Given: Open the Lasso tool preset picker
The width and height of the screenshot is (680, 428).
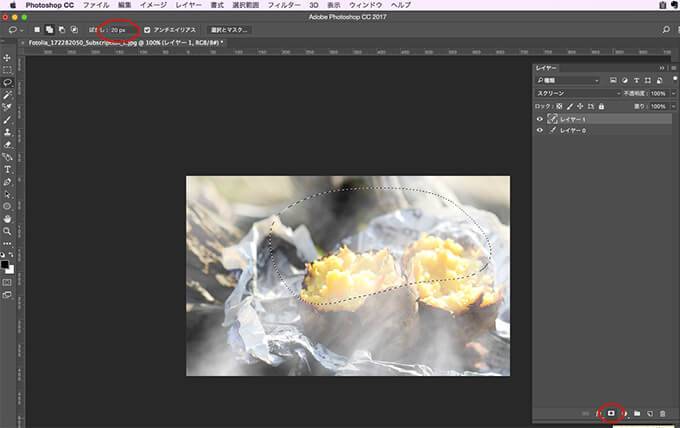Looking at the screenshot, I should point(16,30).
